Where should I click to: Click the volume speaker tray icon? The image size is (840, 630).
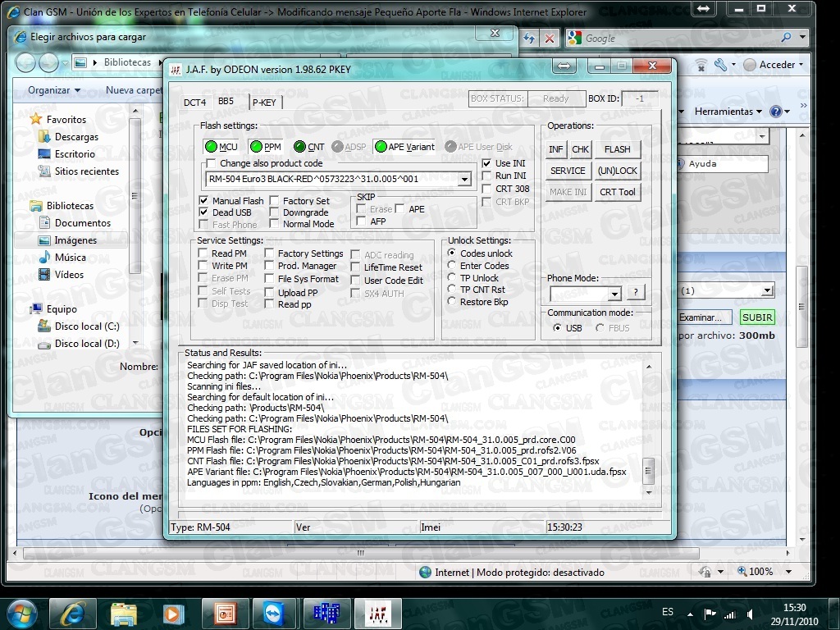pyautogui.click(x=750, y=614)
